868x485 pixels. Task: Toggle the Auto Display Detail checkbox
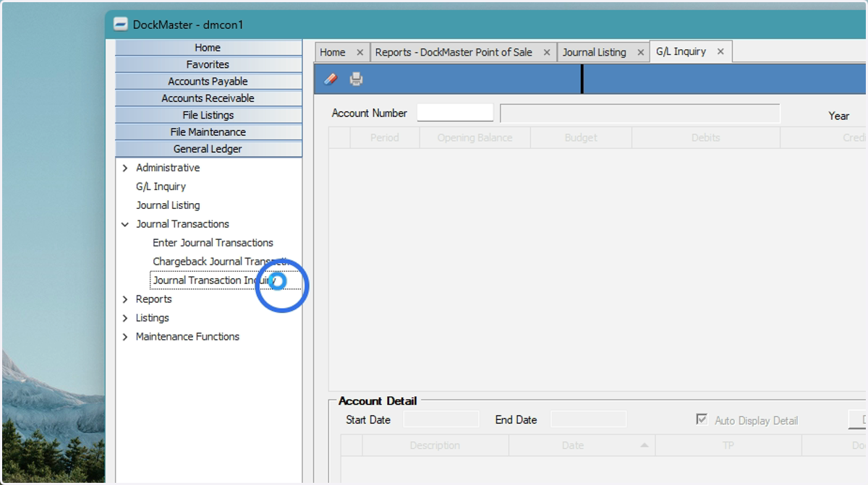[702, 420]
